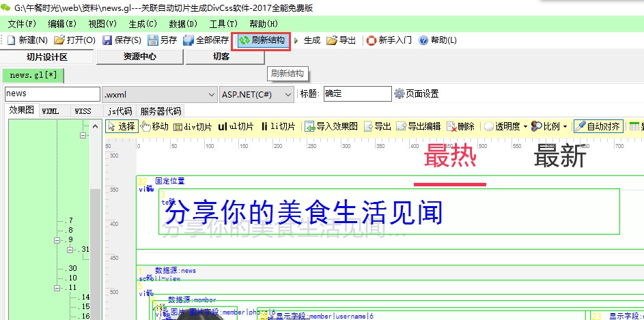The image size is (644, 320).
Task: Open the 文件(F) menu
Action: (22, 24)
